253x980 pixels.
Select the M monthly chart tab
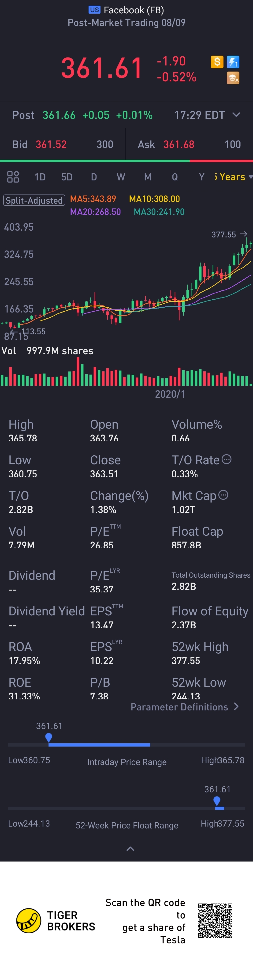pyautogui.click(x=148, y=177)
